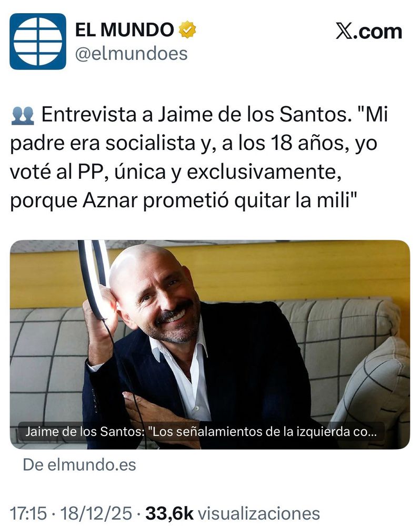
Task: Click the two-people silhouettes emoji
Action: pos(23,115)
